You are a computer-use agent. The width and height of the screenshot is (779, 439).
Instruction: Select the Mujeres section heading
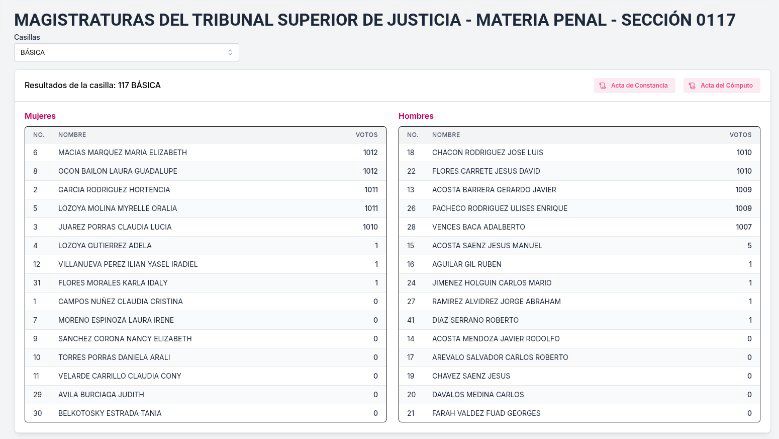click(x=40, y=116)
